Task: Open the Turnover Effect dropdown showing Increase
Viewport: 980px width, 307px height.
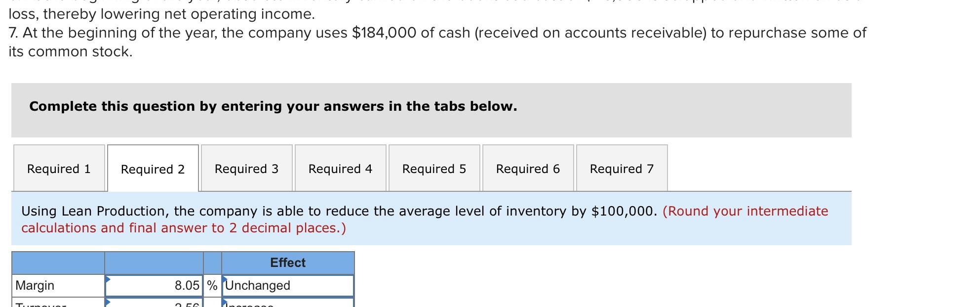Action: coord(288,304)
